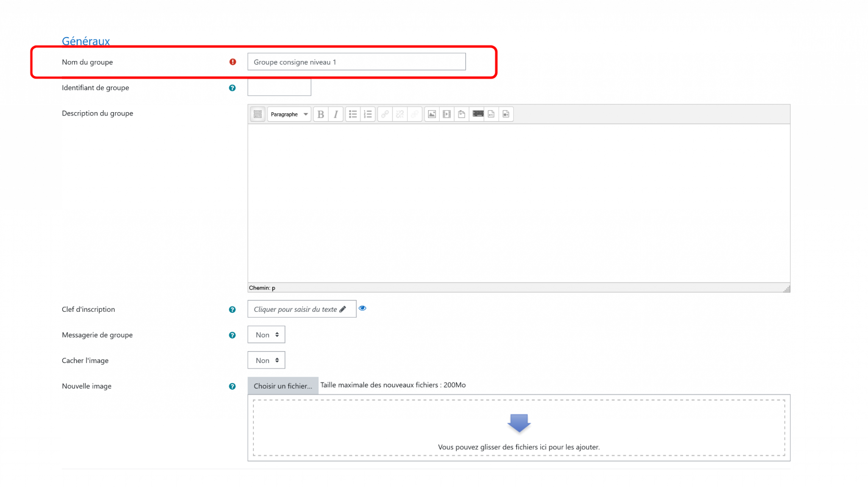This screenshot has width=868, height=488.
Task: Open the manage embedded files icon
Action: click(x=462, y=114)
